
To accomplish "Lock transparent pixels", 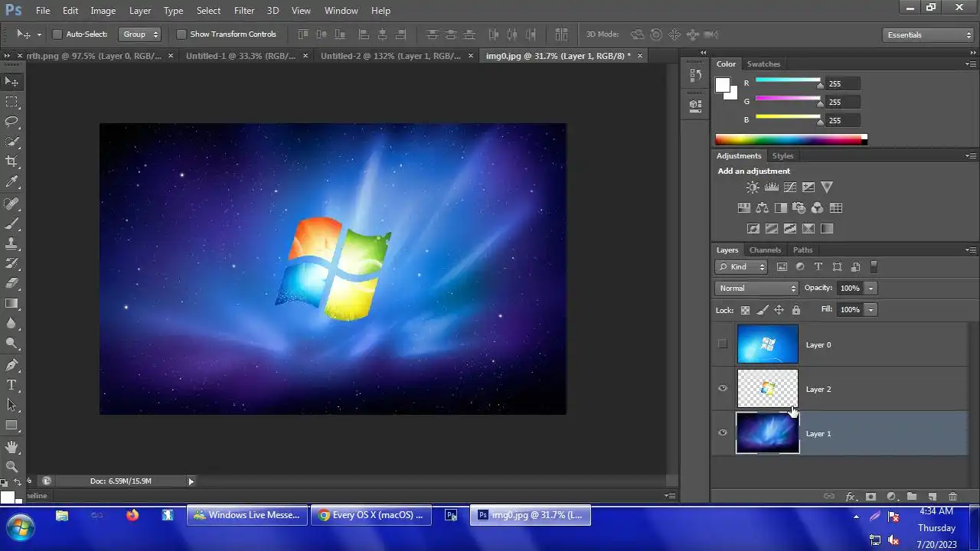I will 745,310.
